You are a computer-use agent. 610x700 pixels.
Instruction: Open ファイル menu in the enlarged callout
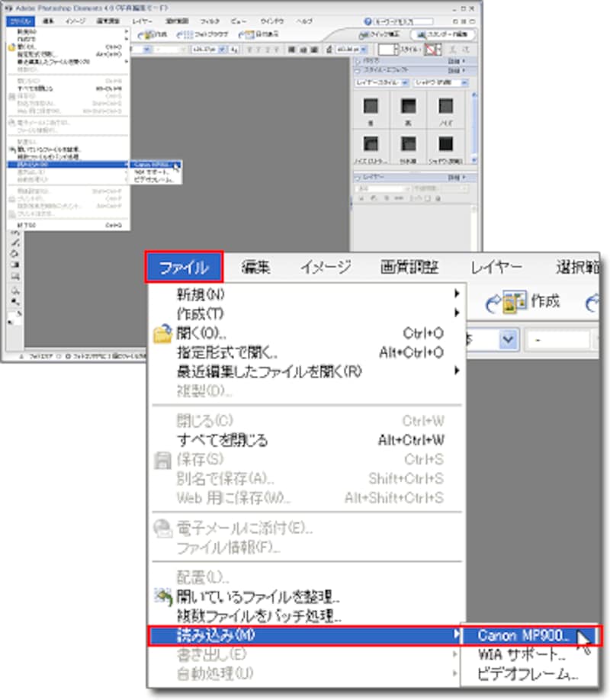click(x=184, y=267)
